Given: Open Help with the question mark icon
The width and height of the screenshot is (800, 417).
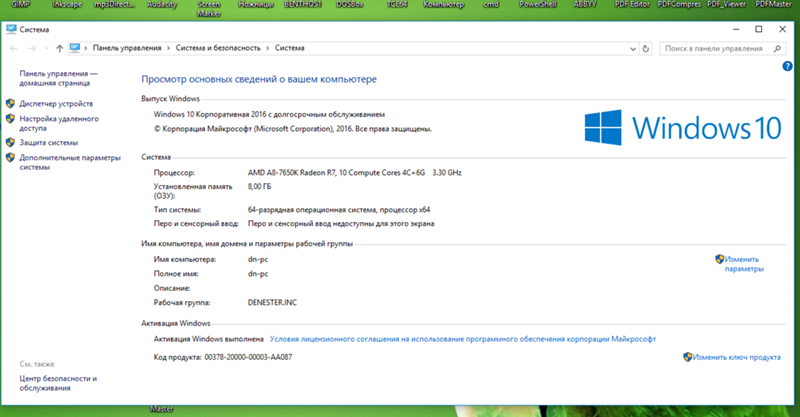Looking at the screenshot, I should point(787,66).
